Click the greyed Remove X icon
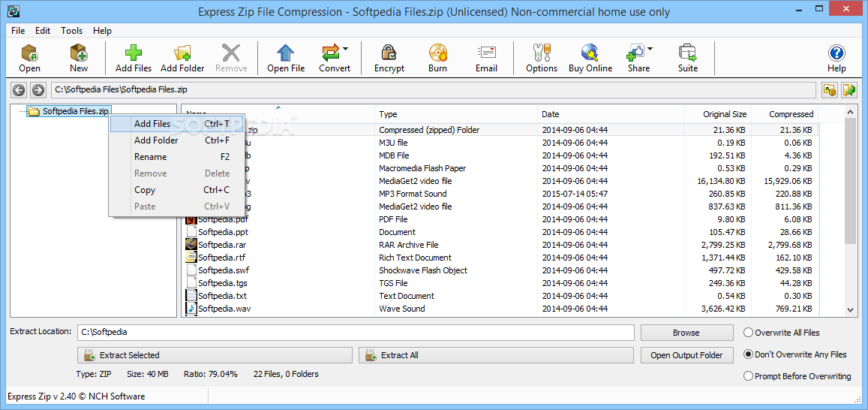 231,53
